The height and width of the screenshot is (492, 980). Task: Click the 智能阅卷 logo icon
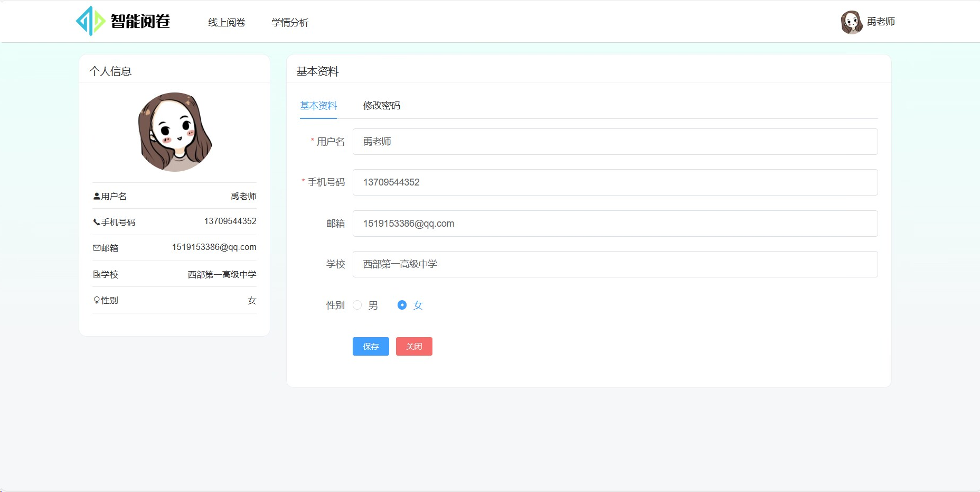click(90, 21)
